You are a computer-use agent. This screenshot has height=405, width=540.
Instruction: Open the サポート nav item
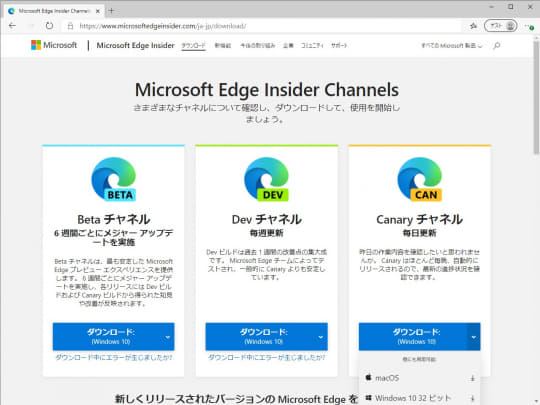[339, 45]
